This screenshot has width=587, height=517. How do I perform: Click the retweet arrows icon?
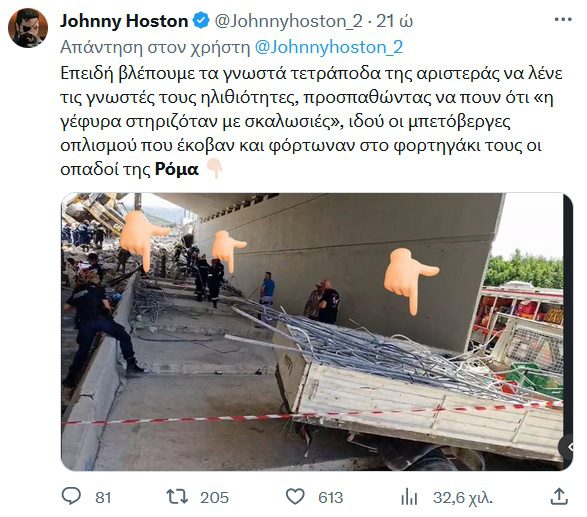click(177, 497)
